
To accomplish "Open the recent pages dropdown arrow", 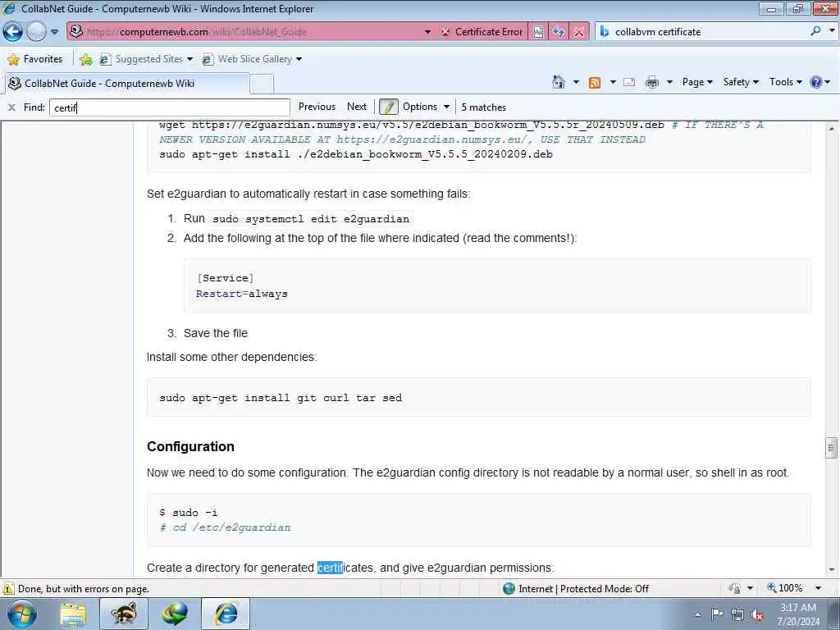I will [55, 32].
